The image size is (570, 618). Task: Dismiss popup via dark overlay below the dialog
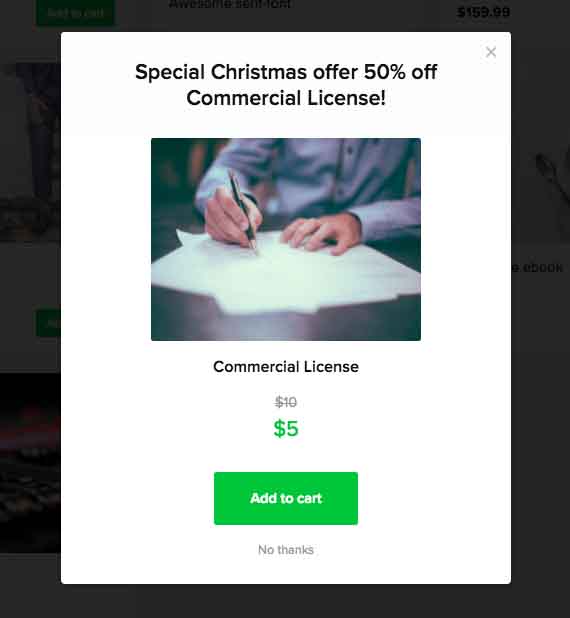[286, 601]
